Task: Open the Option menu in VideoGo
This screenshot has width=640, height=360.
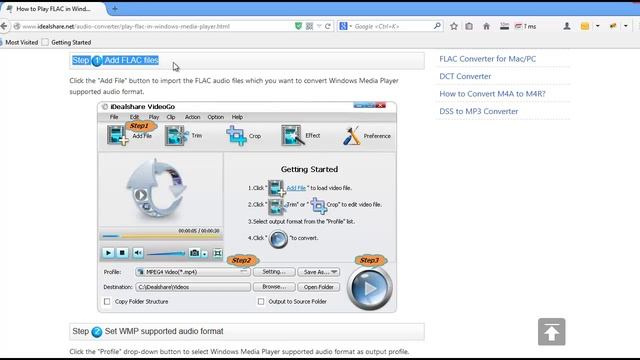Action: tap(216, 117)
